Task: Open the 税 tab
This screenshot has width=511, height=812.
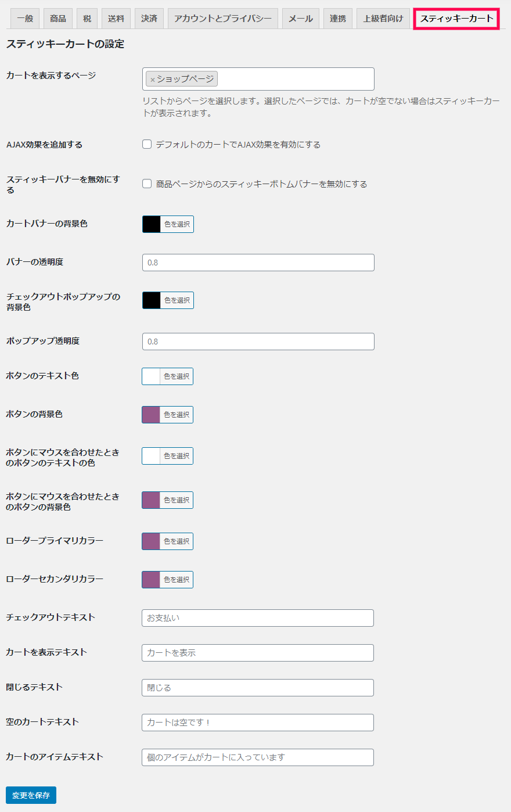Action: pyautogui.click(x=87, y=19)
